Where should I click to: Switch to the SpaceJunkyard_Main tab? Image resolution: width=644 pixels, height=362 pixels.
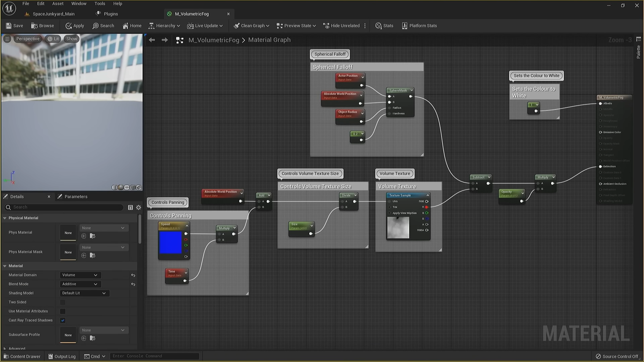(53, 14)
